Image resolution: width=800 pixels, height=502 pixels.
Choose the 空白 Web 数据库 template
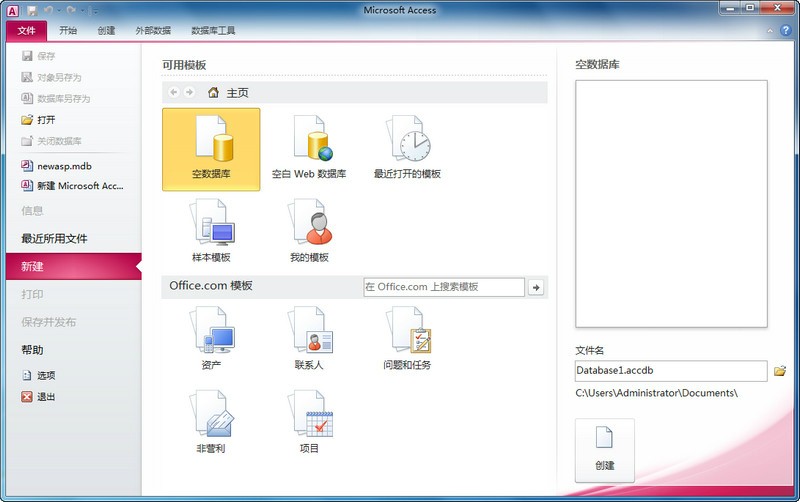pos(309,149)
